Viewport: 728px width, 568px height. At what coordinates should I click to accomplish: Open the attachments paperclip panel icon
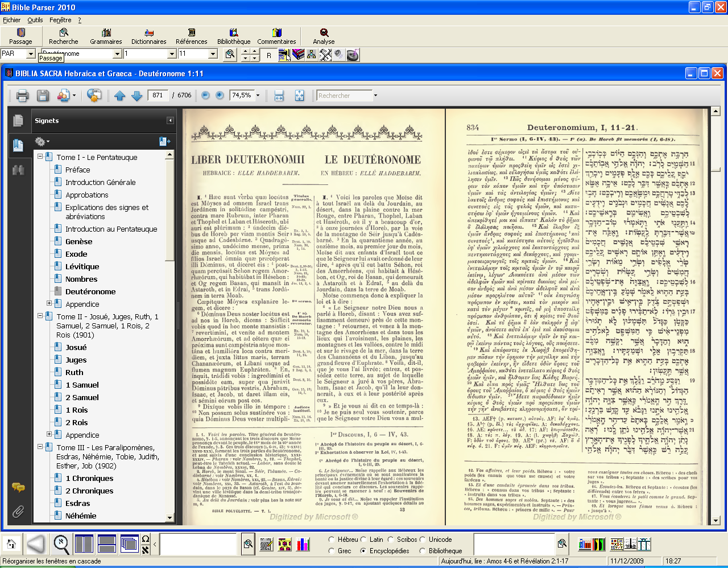tap(18, 511)
